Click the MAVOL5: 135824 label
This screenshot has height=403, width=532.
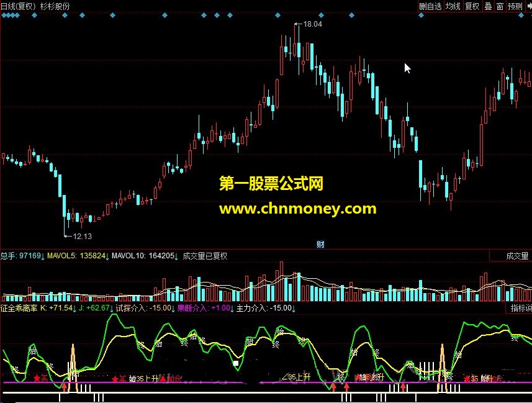[x=76, y=256]
